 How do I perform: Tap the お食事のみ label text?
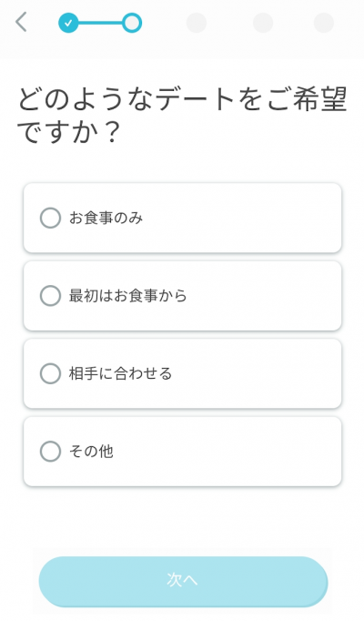pos(106,218)
